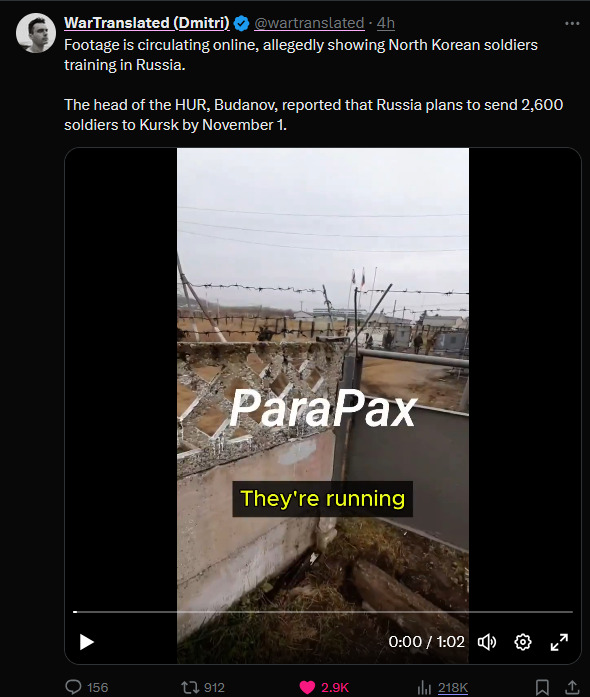Open video settings gear
The image size is (590, 697).
pyautogui.click(x=523, y=642)
